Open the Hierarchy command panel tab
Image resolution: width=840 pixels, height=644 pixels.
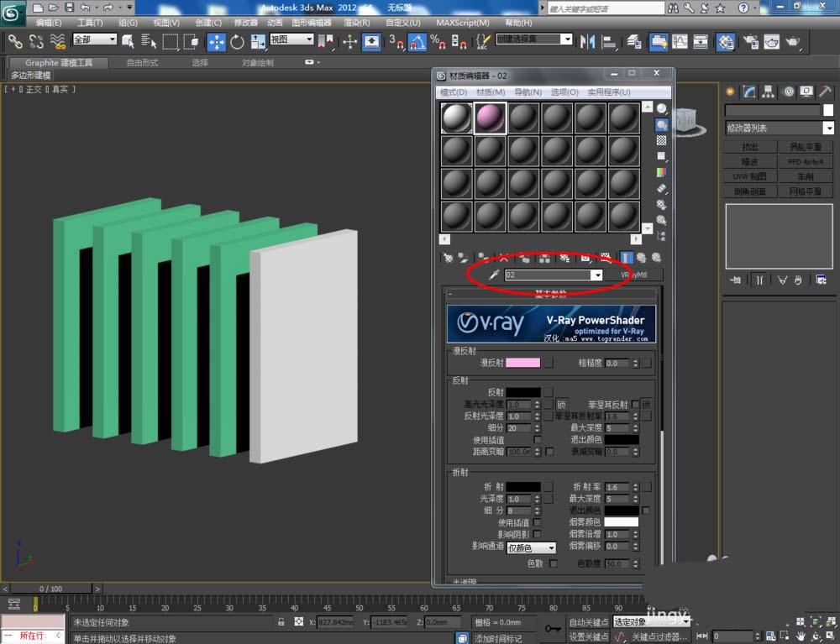(x=768, y=92)
